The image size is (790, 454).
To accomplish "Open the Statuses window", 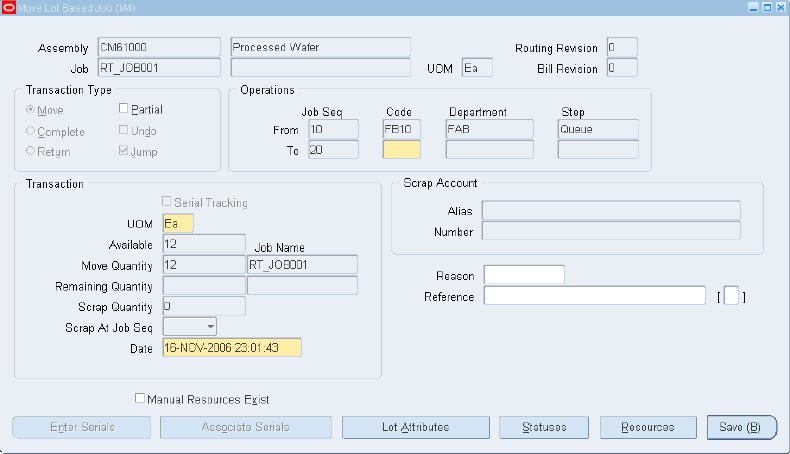I will point(544,427).
